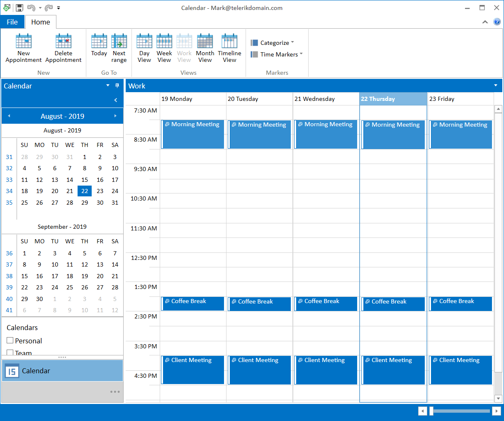Viewport: 504px width, 421px height.
Task: Switch to Month View
Action: click(205, 47)
